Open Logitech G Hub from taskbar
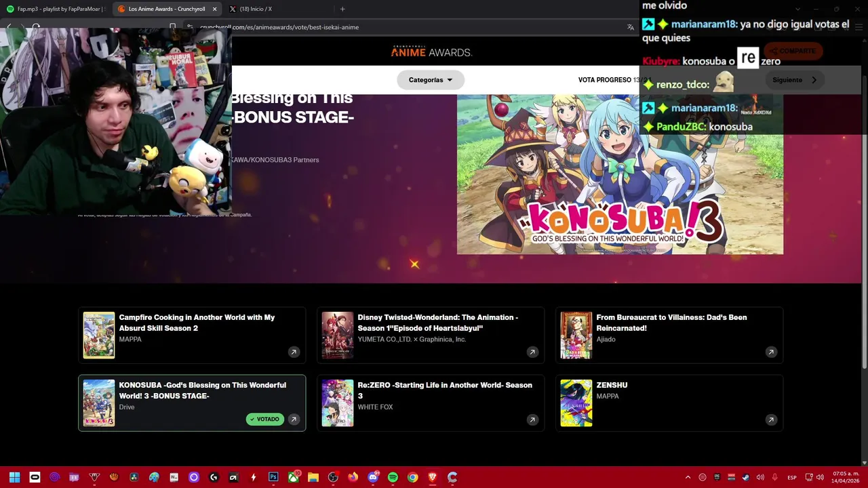Image resolution: width=868 pixels, height=488 pixels. (214, 477)
